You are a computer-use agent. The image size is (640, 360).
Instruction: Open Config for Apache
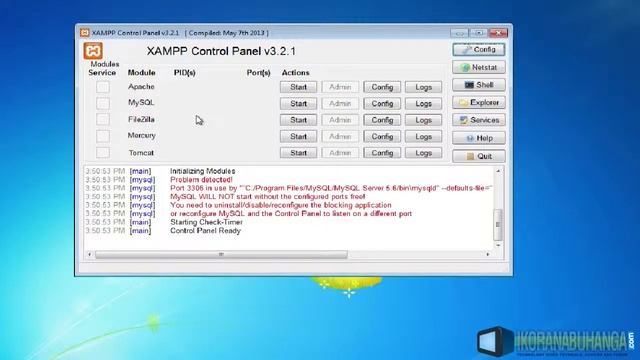coord(382,87)
